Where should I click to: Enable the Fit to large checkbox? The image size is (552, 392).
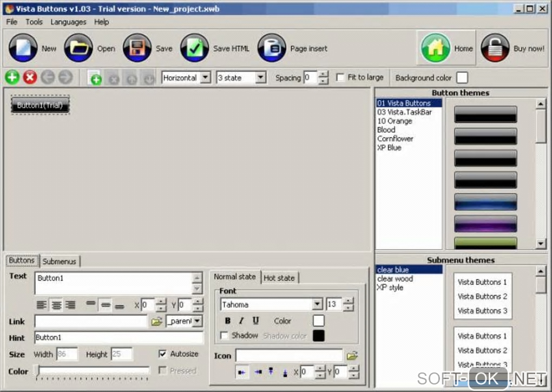pyautogui.click(x=340, y=77)
